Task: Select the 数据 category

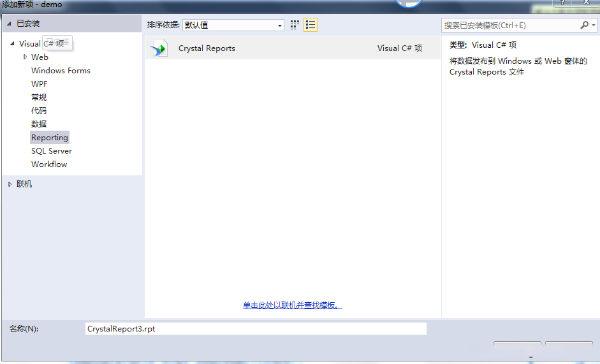Action: tap(39, 124)
